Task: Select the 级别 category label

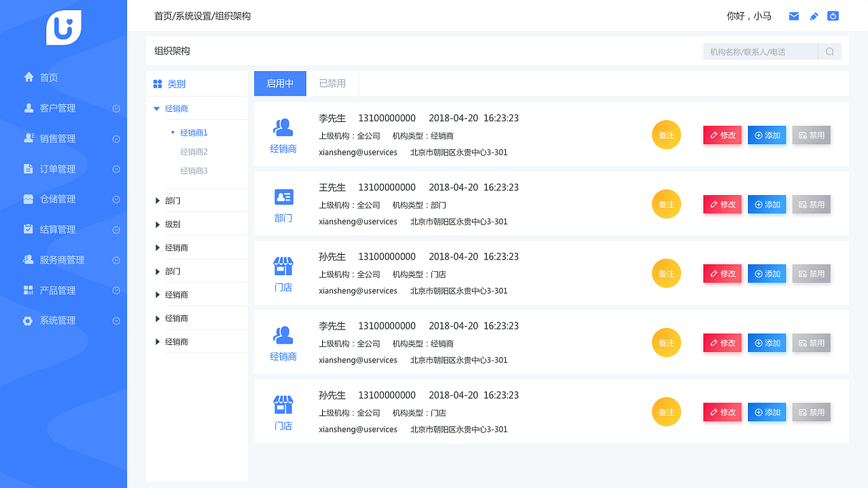Action: [173, 224]
